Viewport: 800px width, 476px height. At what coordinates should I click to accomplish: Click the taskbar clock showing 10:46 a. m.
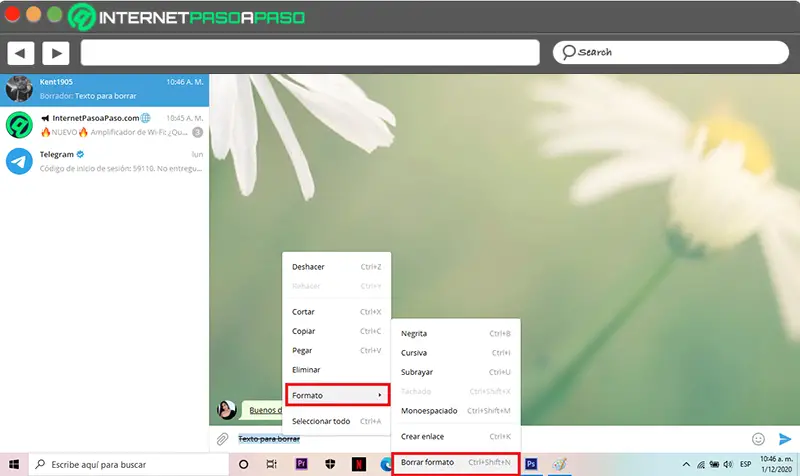tap(776, 464)
